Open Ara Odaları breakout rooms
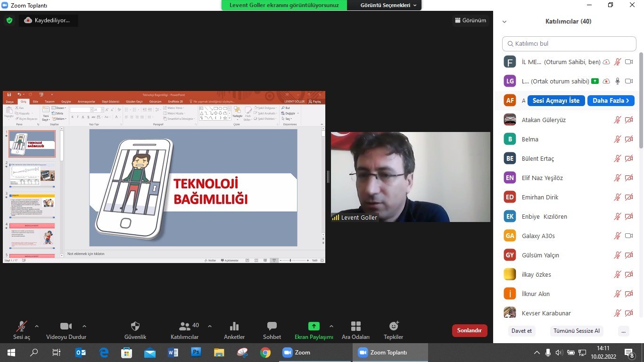644x362 pixels. click(x=355, y=327)
